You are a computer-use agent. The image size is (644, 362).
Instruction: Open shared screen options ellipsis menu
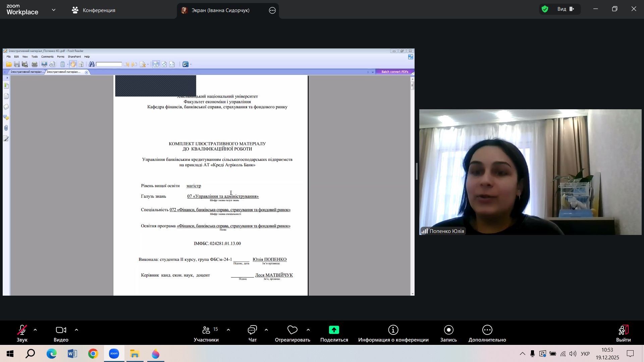tap(272, 10)
